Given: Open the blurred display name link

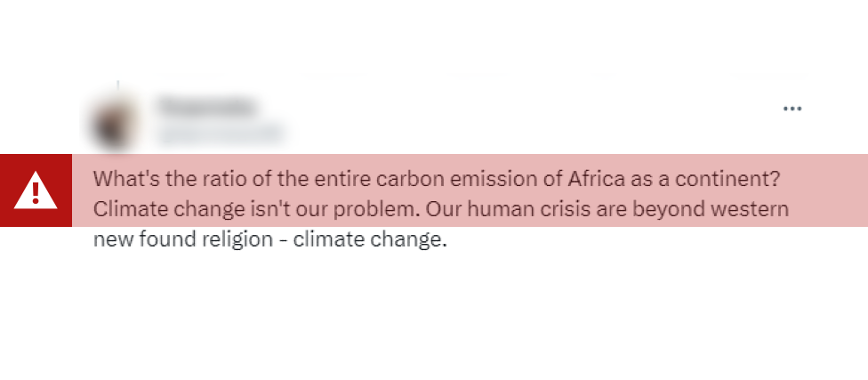Looking at the screenshot, I should pos(206,106).
